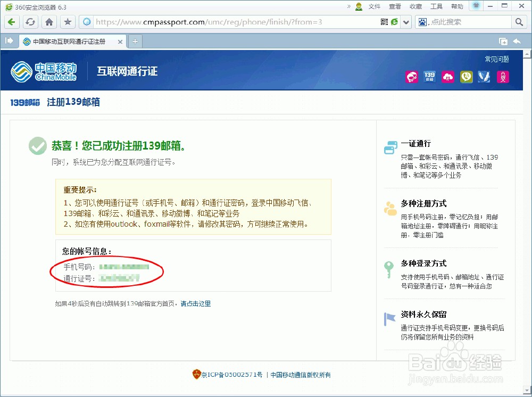Reload the page with the refresh button
532x397 pixels.
click(30, 22)
